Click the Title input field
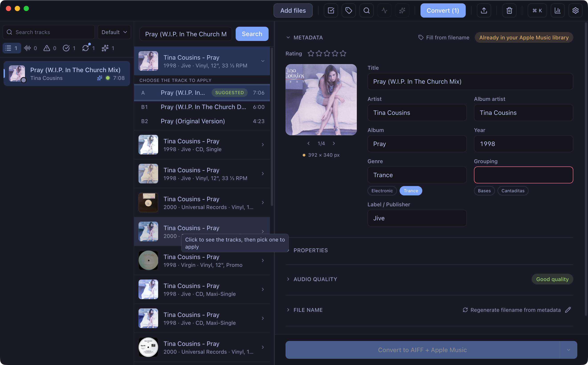The height and width of the screenshot is (365, 588). [x=470, y=82]
